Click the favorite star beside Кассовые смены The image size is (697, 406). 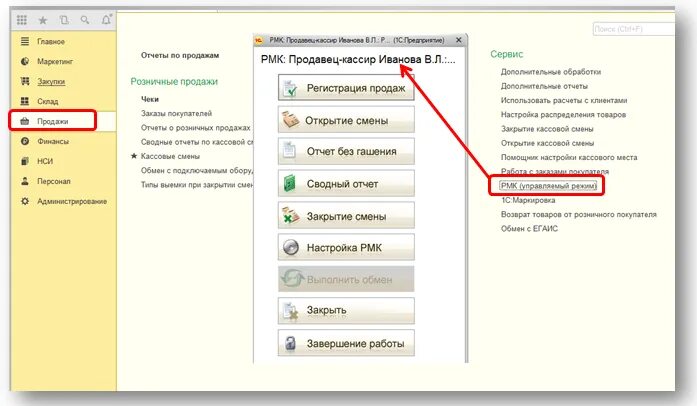point(134,156)
